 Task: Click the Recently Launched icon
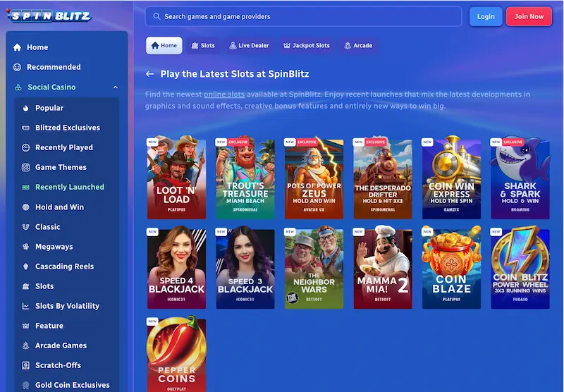25,188
